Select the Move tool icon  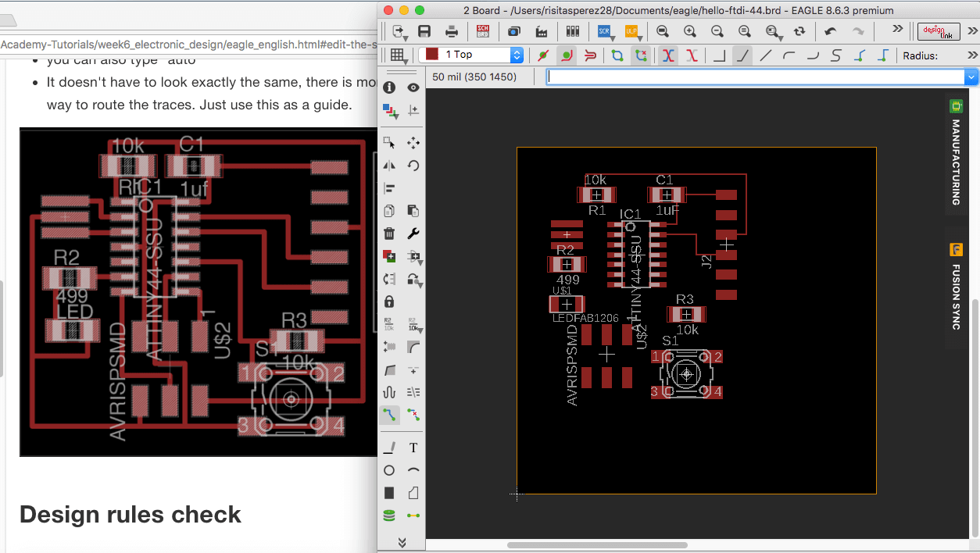(x=413, y=143)
